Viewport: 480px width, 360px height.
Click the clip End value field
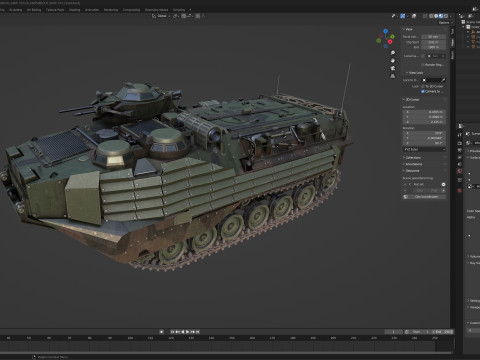(x=433, y=47)
